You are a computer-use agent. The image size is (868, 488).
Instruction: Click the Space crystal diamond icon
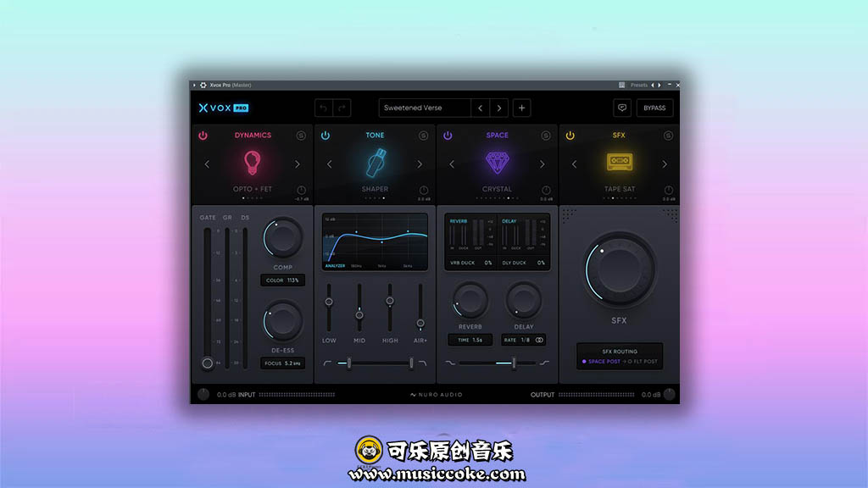point(497,163)
